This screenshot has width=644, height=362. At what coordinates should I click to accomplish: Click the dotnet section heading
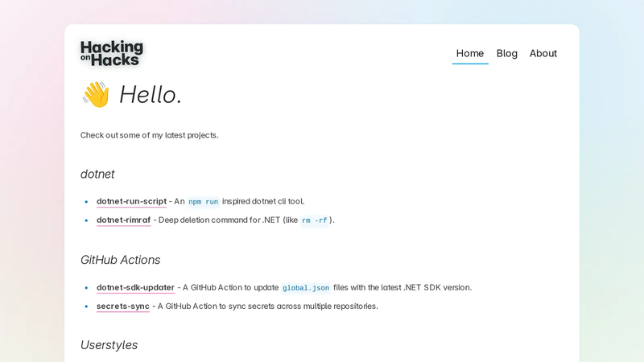click(x=97, y=174)
